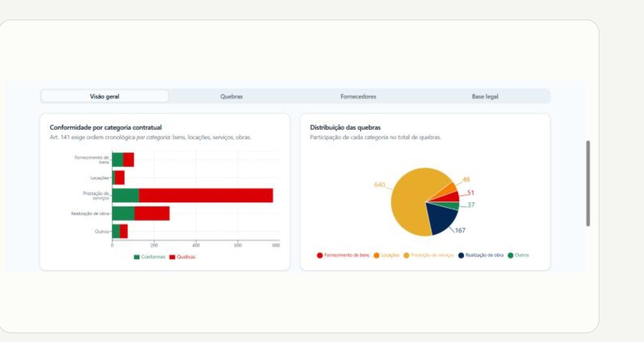Click the green Realização de obra bar segment
The height and width of the screenshot is (342, 644).
click(x=123, y=214)
